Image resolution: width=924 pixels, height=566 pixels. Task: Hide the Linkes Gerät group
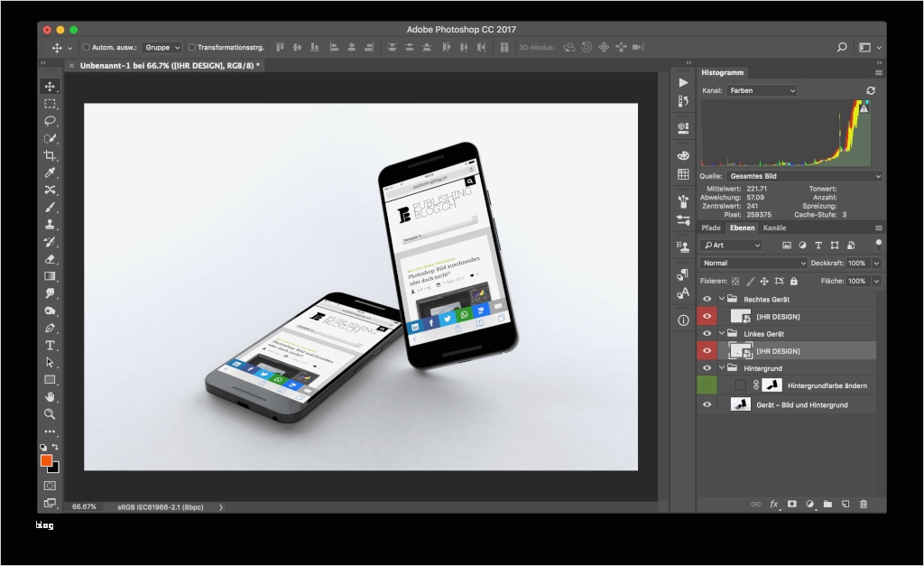pyautogui.click(x=707, y=334)
